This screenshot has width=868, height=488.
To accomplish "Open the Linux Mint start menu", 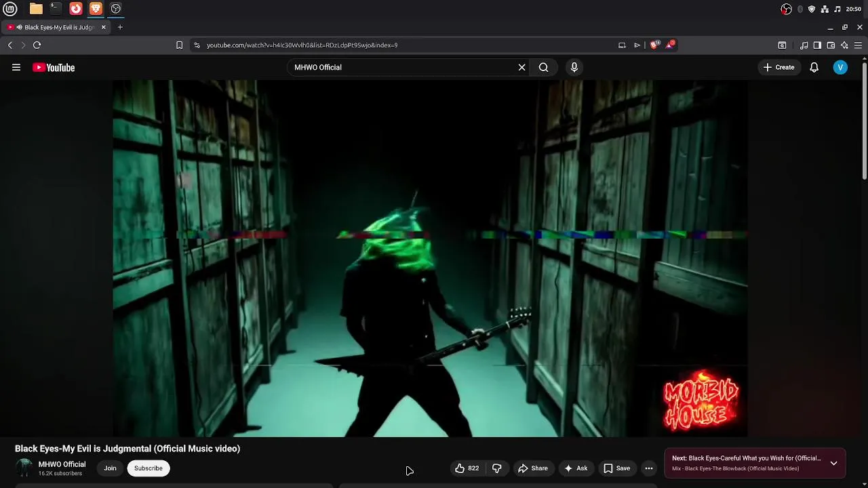I will pos(10,9).
